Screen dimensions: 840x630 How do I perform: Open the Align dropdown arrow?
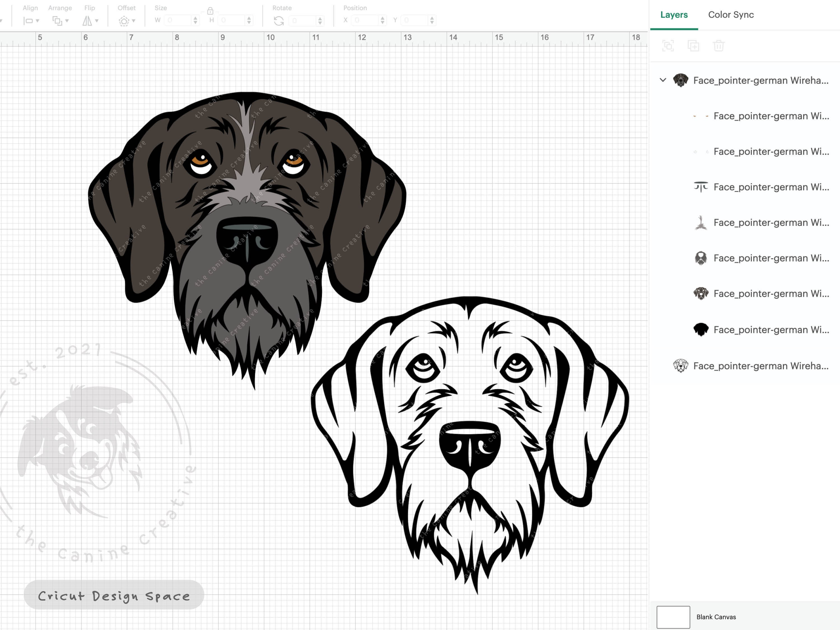37,21
